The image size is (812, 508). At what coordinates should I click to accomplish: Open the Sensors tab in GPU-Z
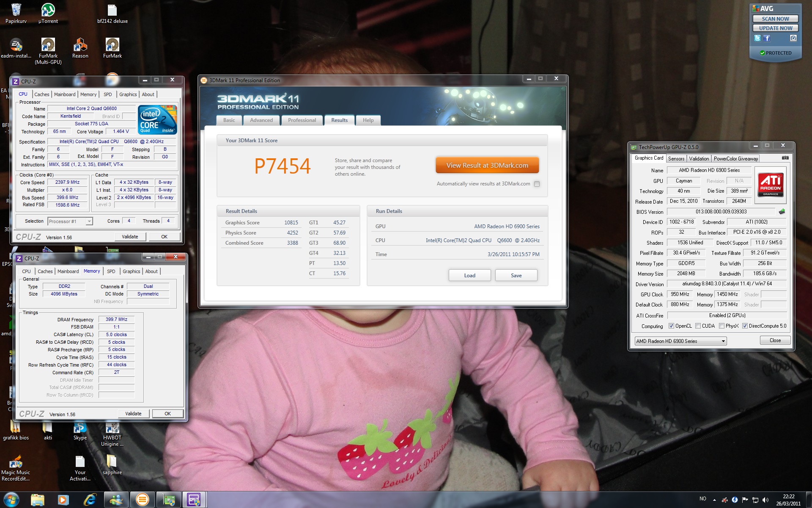676,159
